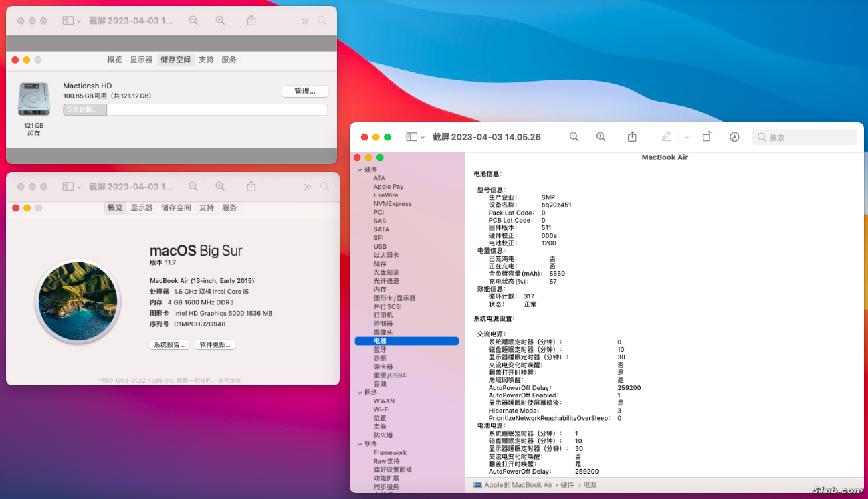
Task: Zoom in using the 14.05.26 window toolbar
Action: click(x=601, y=137)
